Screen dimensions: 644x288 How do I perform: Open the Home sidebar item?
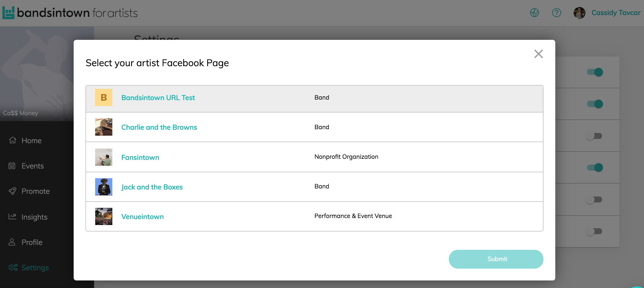click(31, 141)
